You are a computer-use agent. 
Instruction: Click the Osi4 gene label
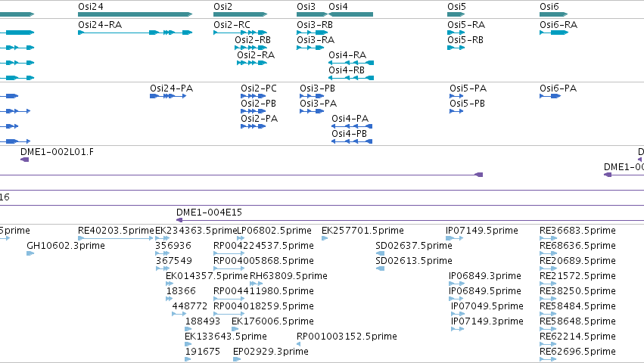point(338,7)
